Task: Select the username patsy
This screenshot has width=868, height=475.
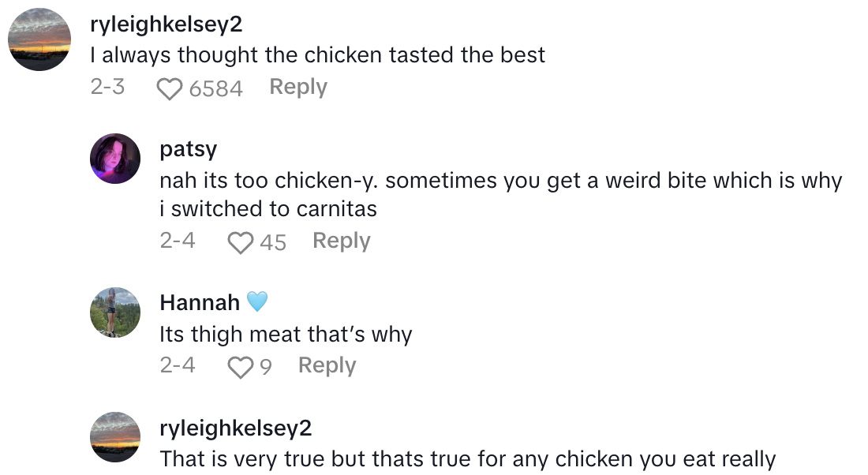Action: coord(190,149)
